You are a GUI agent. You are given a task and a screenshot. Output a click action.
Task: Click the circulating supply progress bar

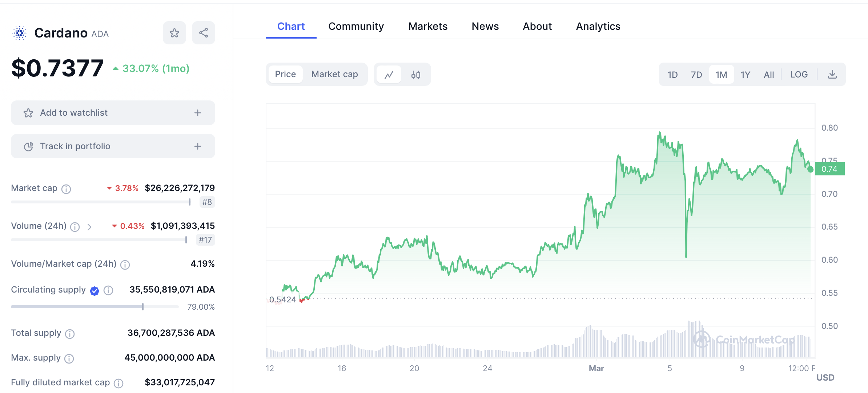tap(95, 307)
